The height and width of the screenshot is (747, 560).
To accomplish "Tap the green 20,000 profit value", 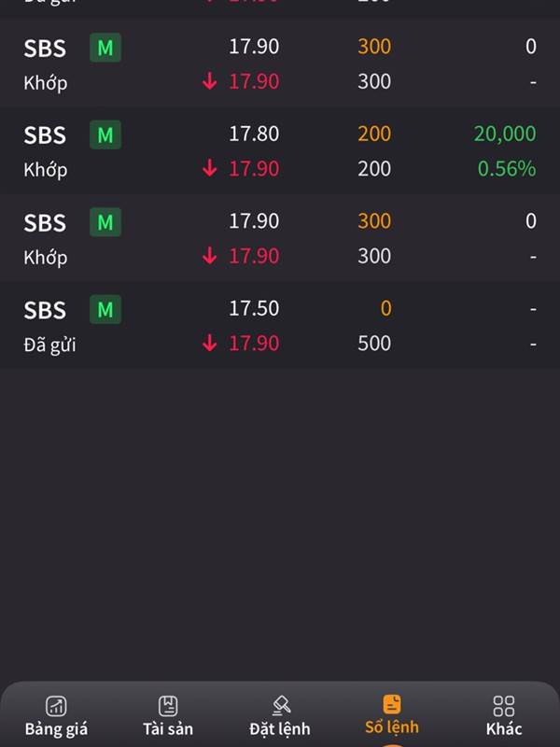I will pos(505,134).
